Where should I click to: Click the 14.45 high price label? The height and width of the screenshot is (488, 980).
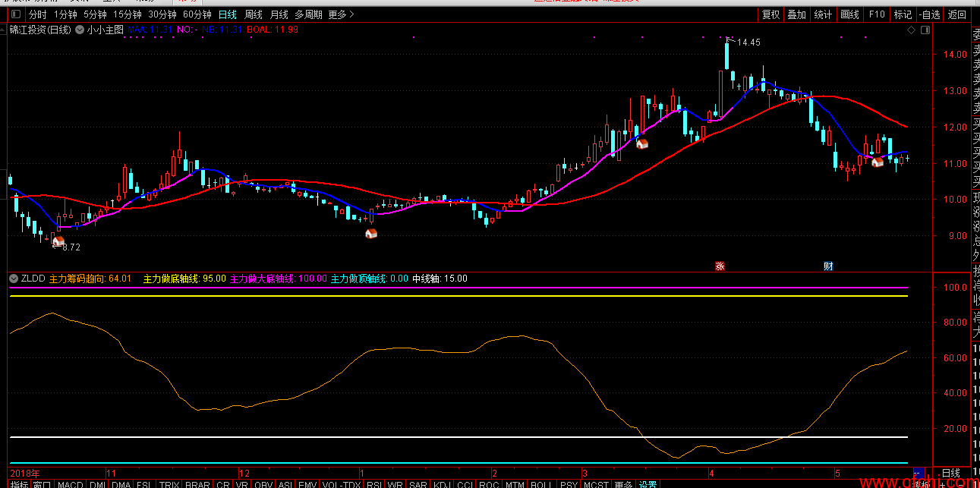click(748, 43)
